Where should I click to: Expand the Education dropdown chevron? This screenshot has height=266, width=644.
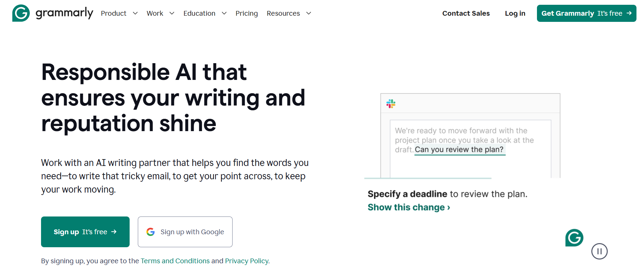click(x=224, y=13)
